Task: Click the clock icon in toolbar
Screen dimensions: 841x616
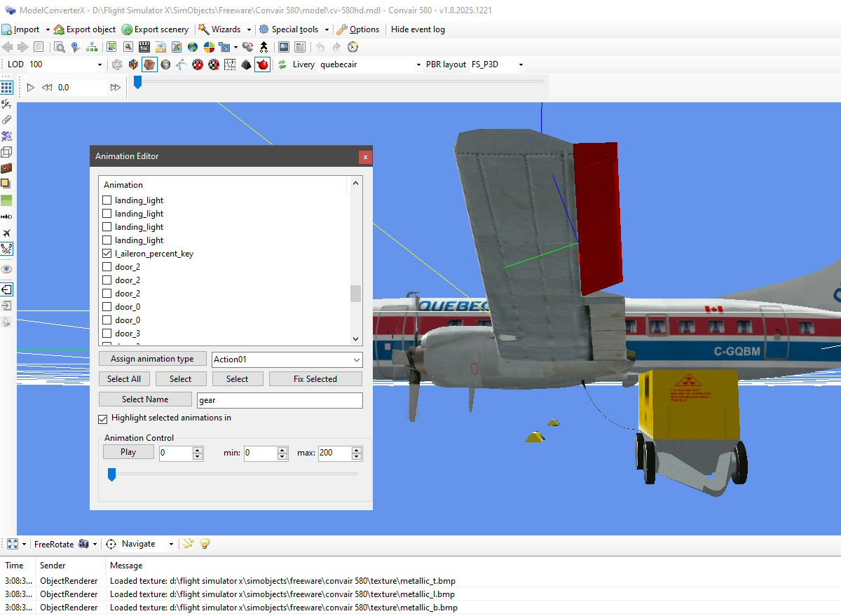Action: pyautogui.click(x=353, y=47)
